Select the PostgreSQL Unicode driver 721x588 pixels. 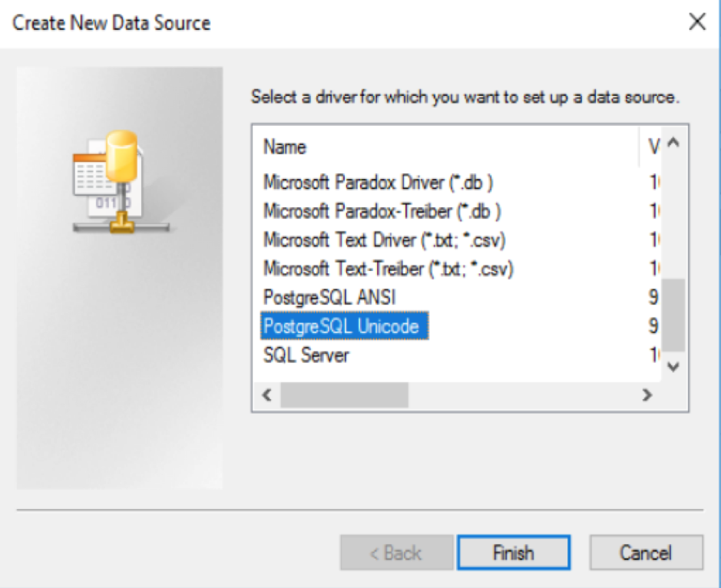point(345,326)
